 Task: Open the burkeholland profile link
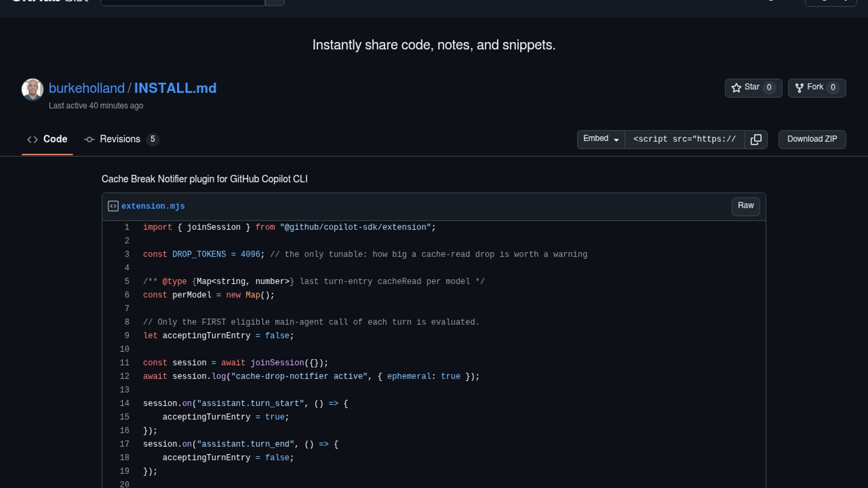coord(86,88)
